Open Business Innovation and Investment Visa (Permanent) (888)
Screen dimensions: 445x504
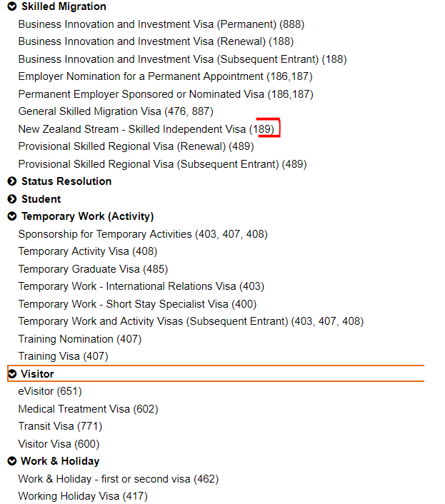click(161, 24)
